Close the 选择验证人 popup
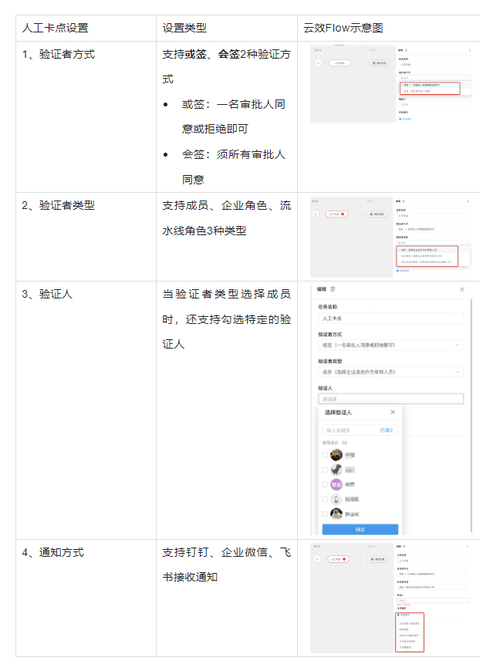Image resolution: width=500 pixels, height=664 pixels. [392, 412]
